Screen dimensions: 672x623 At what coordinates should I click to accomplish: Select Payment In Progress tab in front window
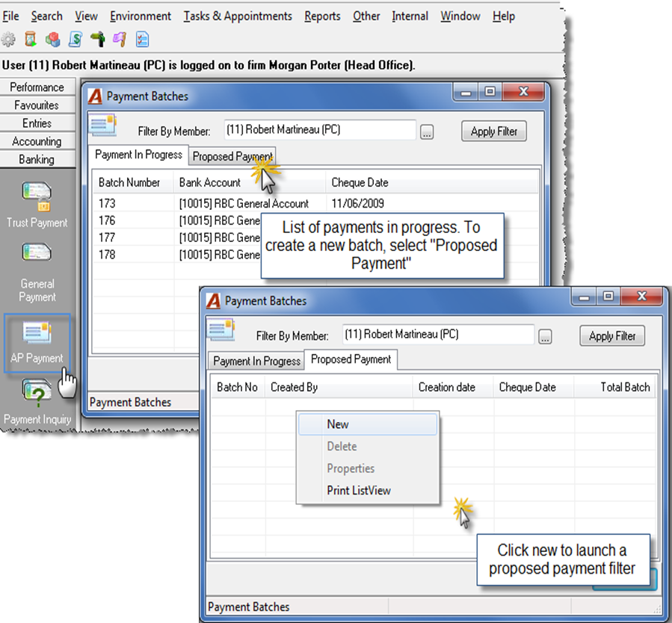(256, 361)
